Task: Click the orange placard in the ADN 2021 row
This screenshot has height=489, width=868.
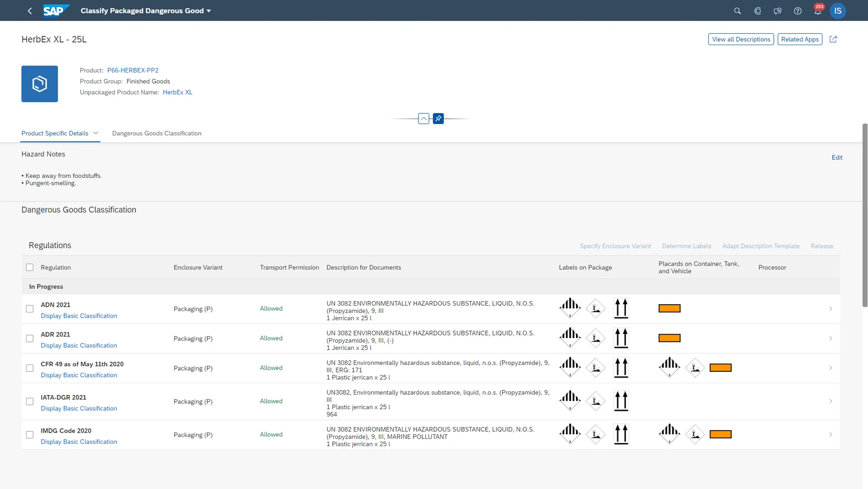Action: (669, 308)
